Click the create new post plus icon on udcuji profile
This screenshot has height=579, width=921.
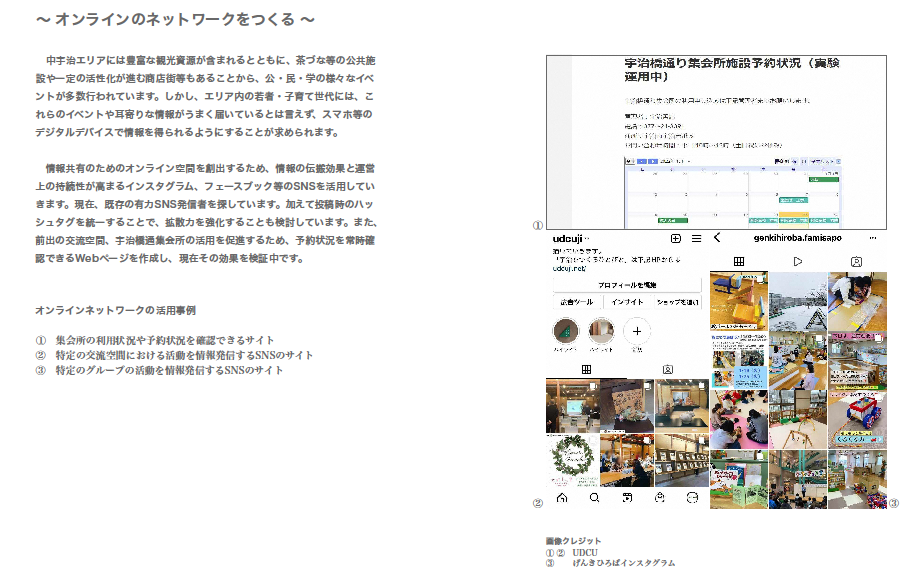point(674,239)
